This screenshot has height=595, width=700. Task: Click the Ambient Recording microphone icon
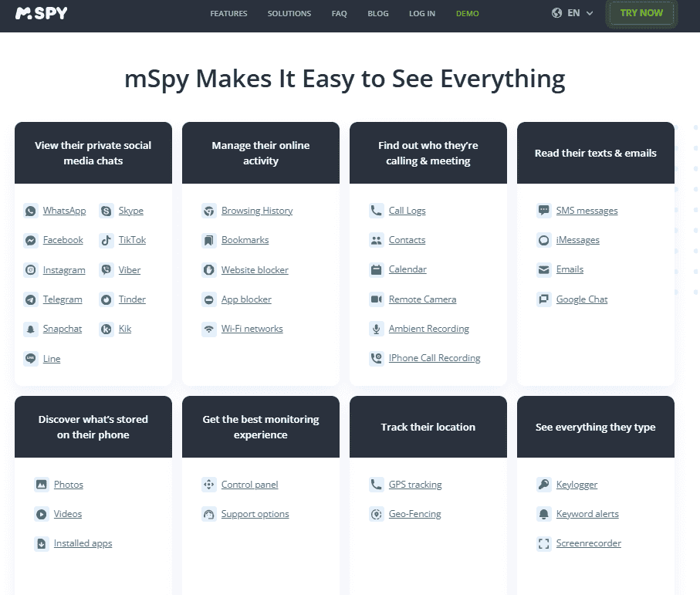coord(377,329)
